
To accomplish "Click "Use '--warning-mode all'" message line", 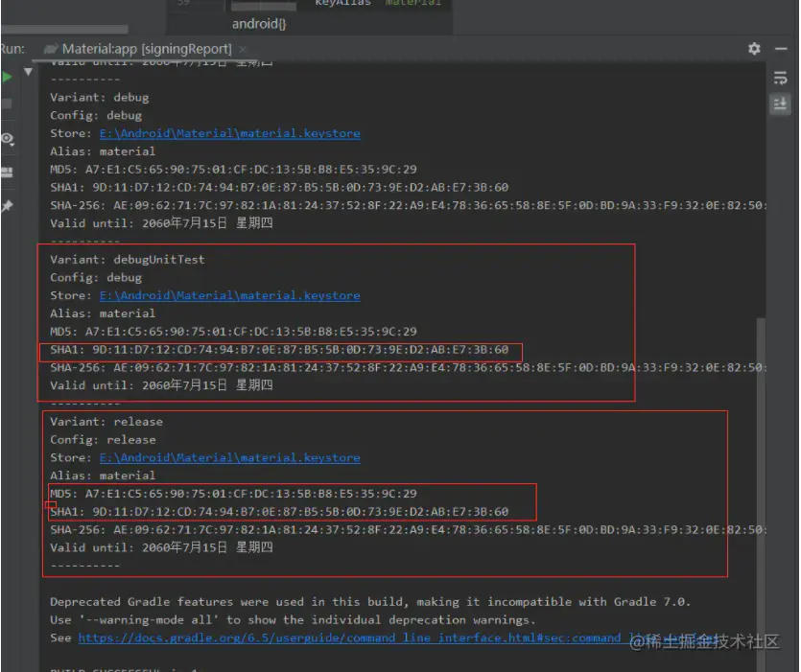I will (x=293, y=620).
